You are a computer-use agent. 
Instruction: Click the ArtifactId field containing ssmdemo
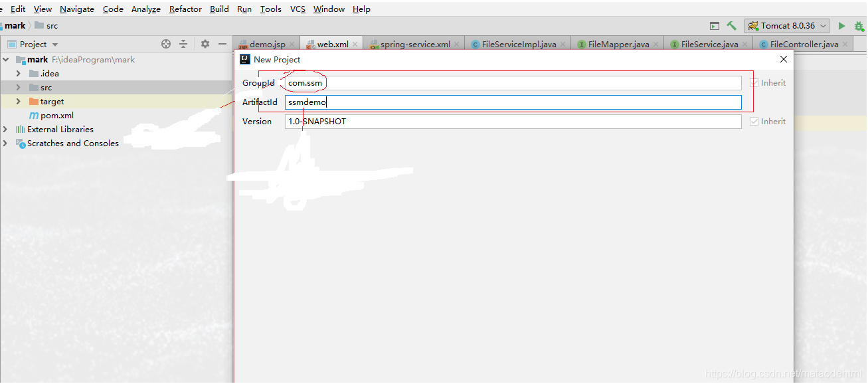[x=513, y=102]
